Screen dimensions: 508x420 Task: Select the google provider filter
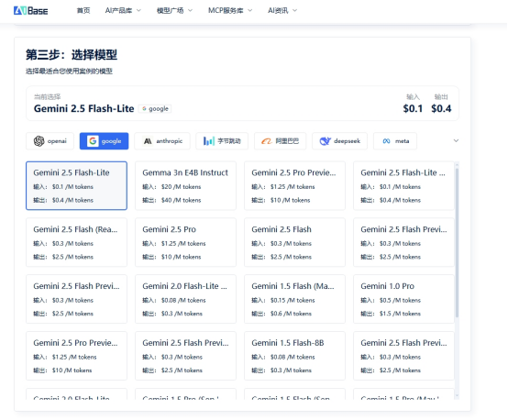point(104,141)
